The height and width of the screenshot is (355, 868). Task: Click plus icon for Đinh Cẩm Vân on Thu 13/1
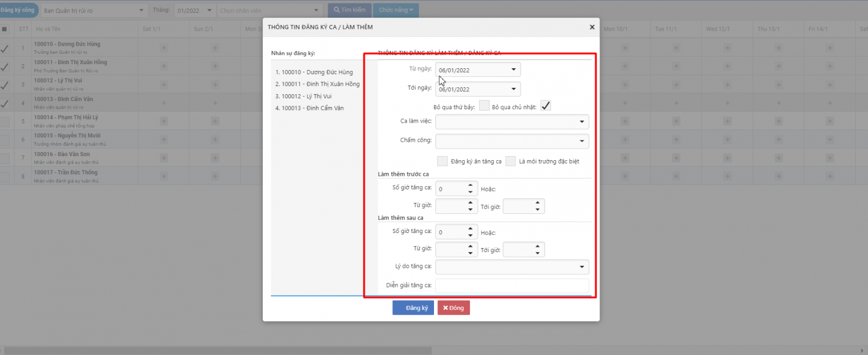777,103
